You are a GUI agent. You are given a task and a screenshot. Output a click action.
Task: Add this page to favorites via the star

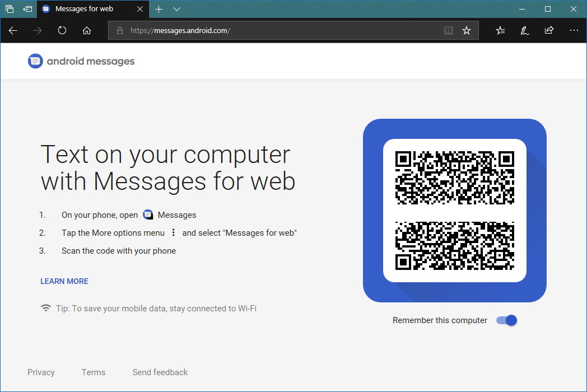pyautogui.click(x=467, y=30)
